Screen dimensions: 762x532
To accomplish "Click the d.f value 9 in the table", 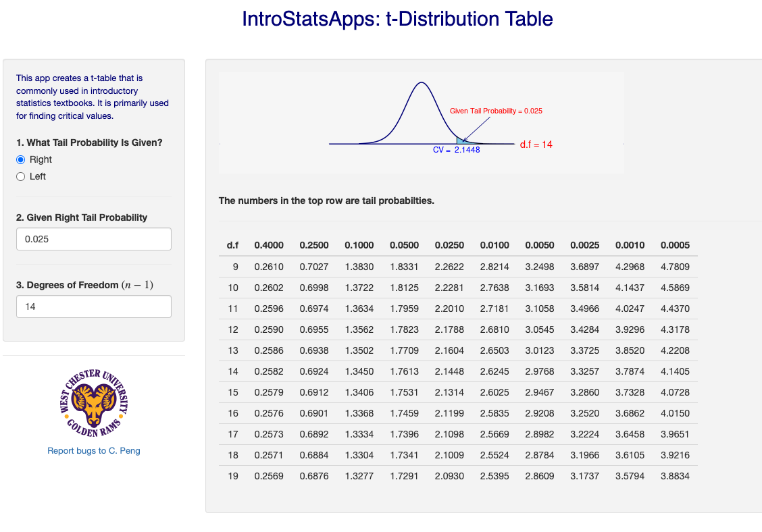I will (x=236, y=267).
